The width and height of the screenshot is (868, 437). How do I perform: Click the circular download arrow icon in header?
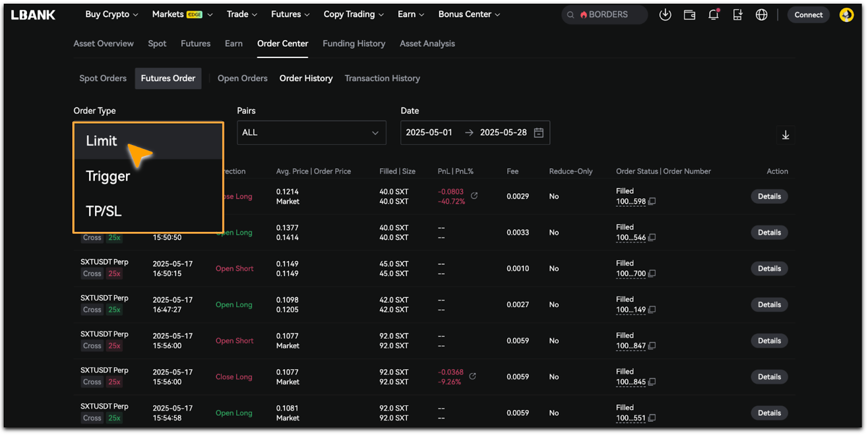coord(665,15)
